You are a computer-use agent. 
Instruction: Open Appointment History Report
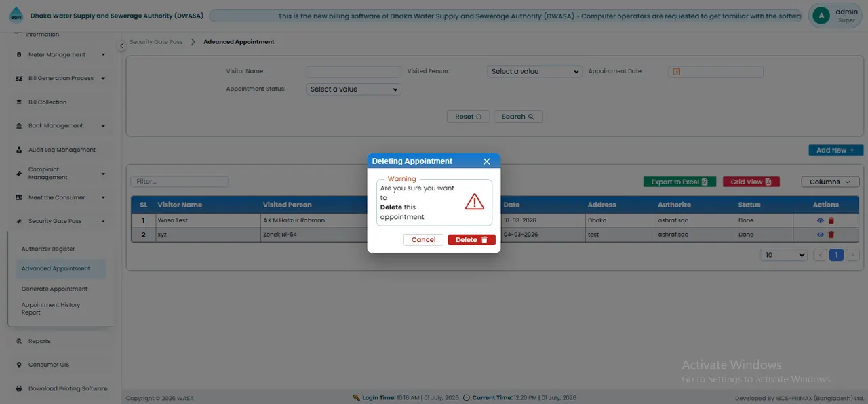coord(51,309)
